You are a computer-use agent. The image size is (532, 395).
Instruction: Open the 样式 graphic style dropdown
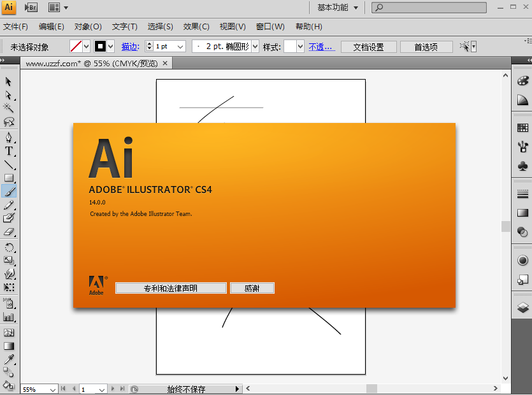pos(300,47)
